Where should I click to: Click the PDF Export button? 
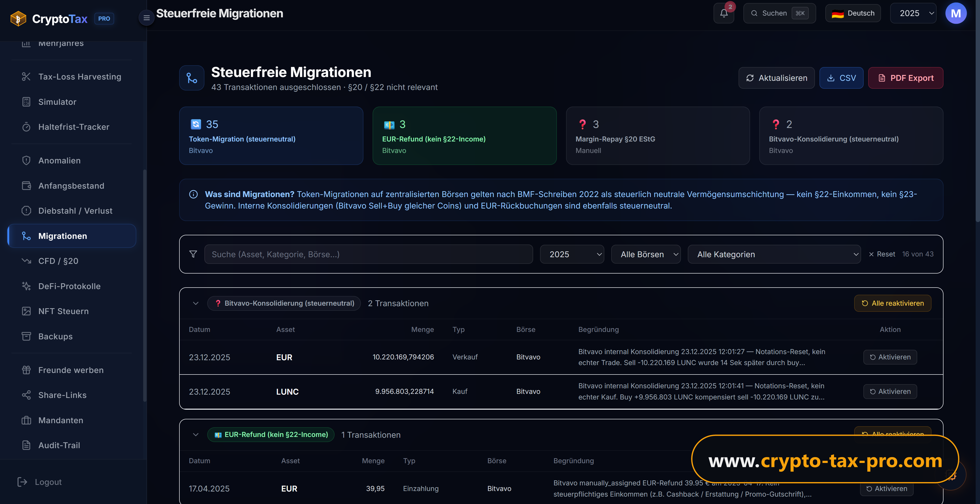[905, 78]
